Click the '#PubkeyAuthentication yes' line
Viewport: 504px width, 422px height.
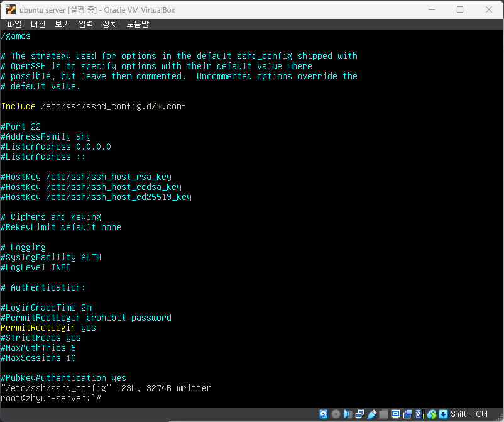(63, 378)
